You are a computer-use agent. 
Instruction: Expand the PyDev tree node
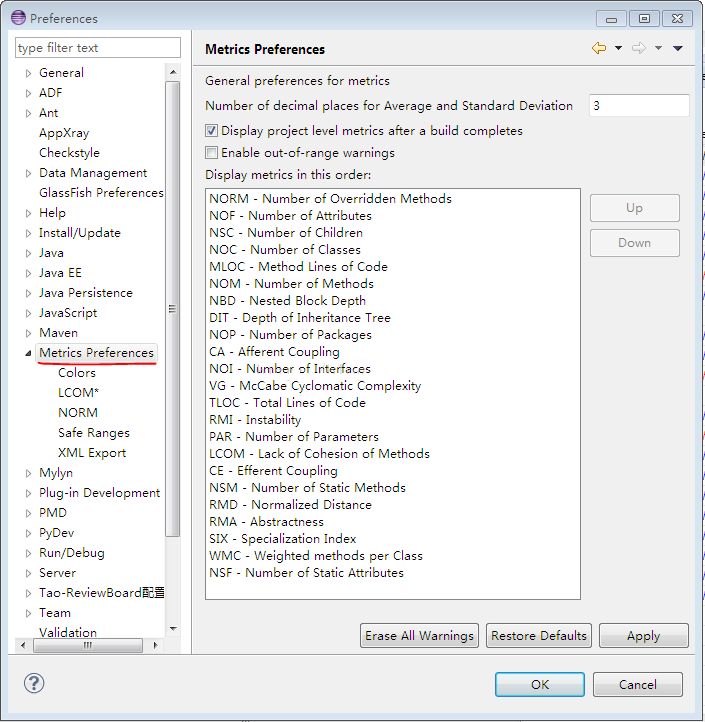coord(29,533)
